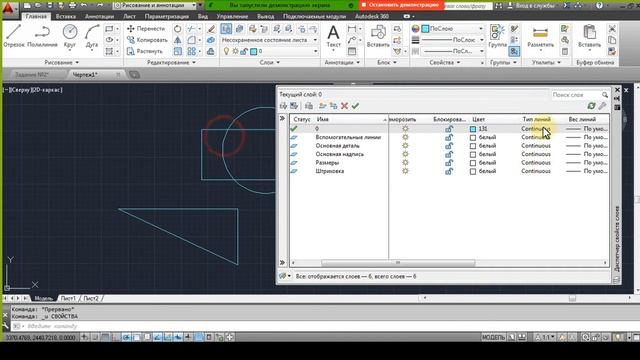This screenshot has height=360, width=640.
Task: Open the Вставка ribbon tab
Action: [x=66, y=16]
